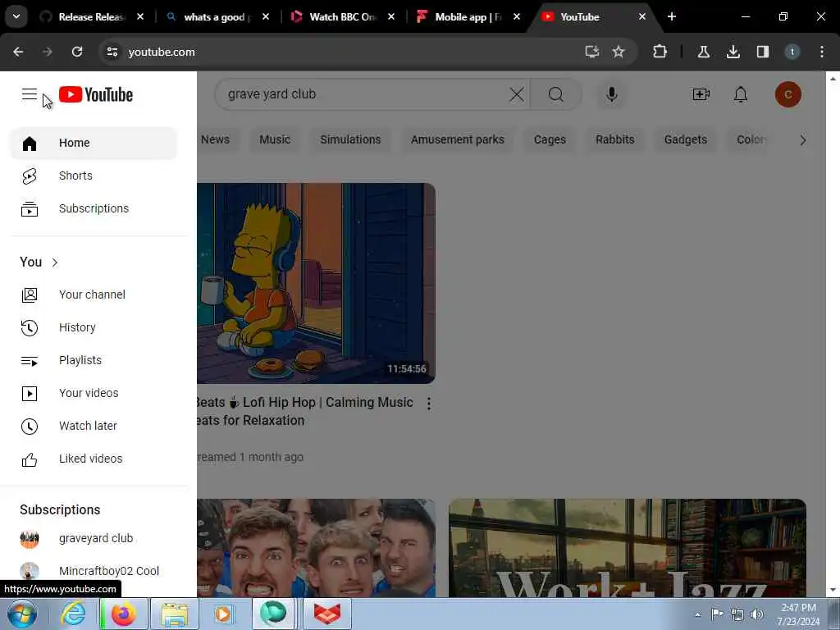The height and width of the screenshot is (630, 840).
Task: Reload the page
Action: (x=77, y=52)
